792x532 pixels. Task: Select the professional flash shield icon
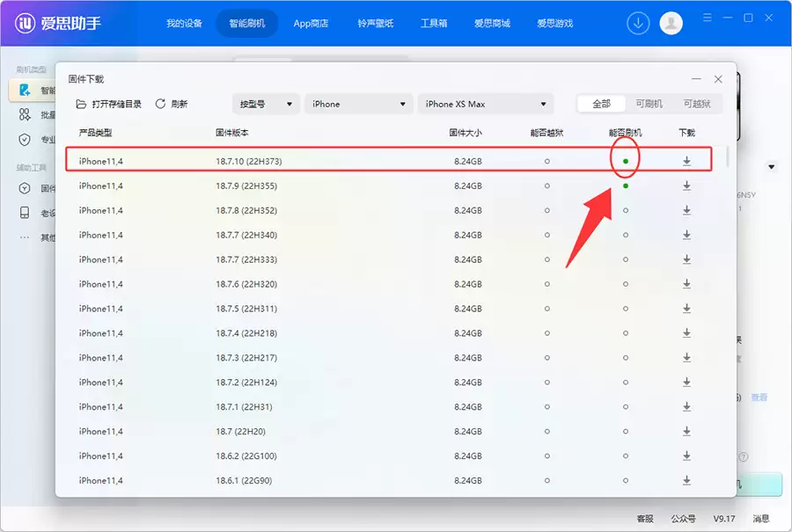[25, 139]
